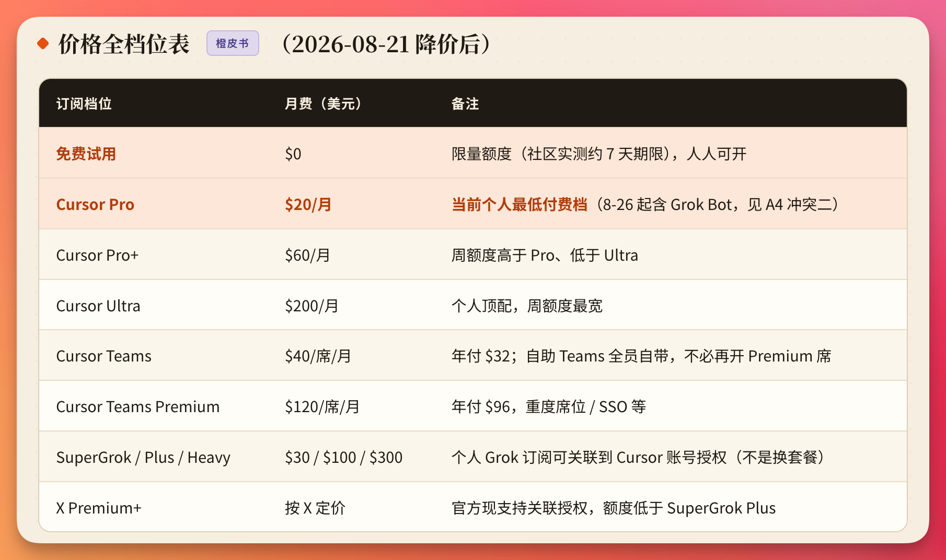Click the $200/月 price cell
The width and height of the screenshot is (946, 560).
coord(312,306)
